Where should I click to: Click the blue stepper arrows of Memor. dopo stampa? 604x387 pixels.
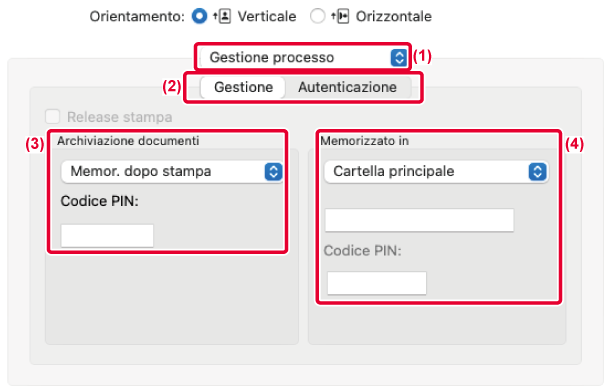[273, 172]
